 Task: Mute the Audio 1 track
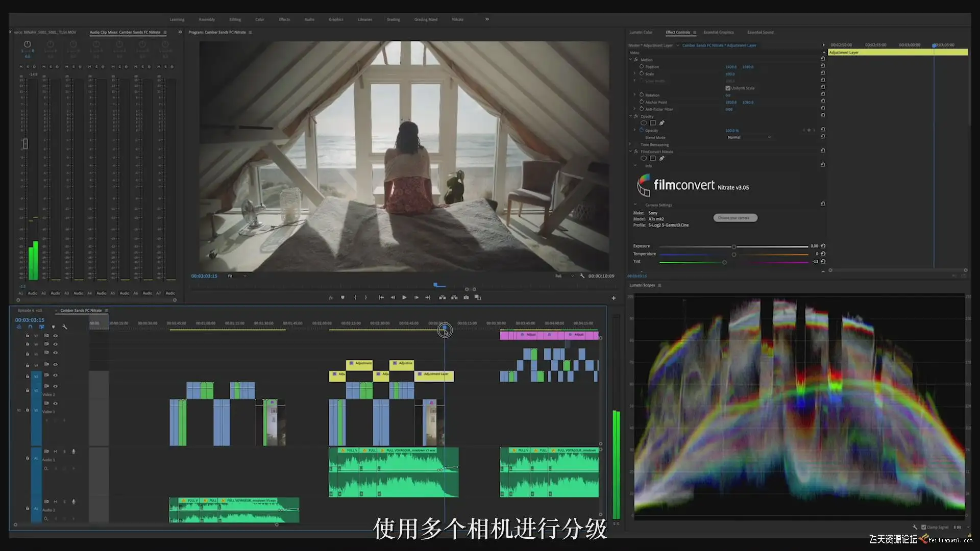56,452
